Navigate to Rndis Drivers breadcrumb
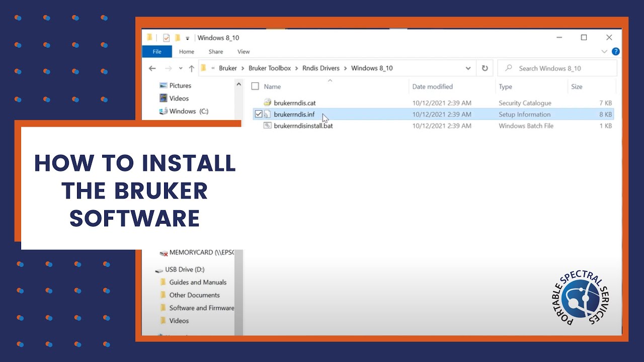644x362 pixels. (x=321, y=68)
